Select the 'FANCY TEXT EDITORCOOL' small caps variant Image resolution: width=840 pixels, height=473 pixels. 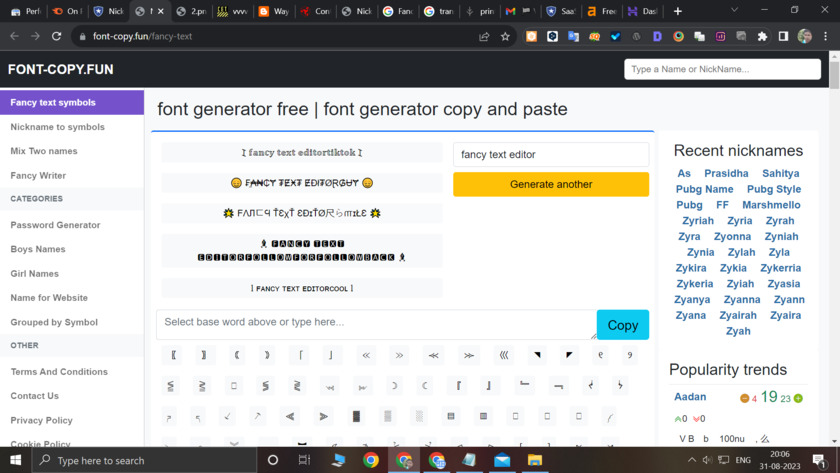click(x=302, y=288)
